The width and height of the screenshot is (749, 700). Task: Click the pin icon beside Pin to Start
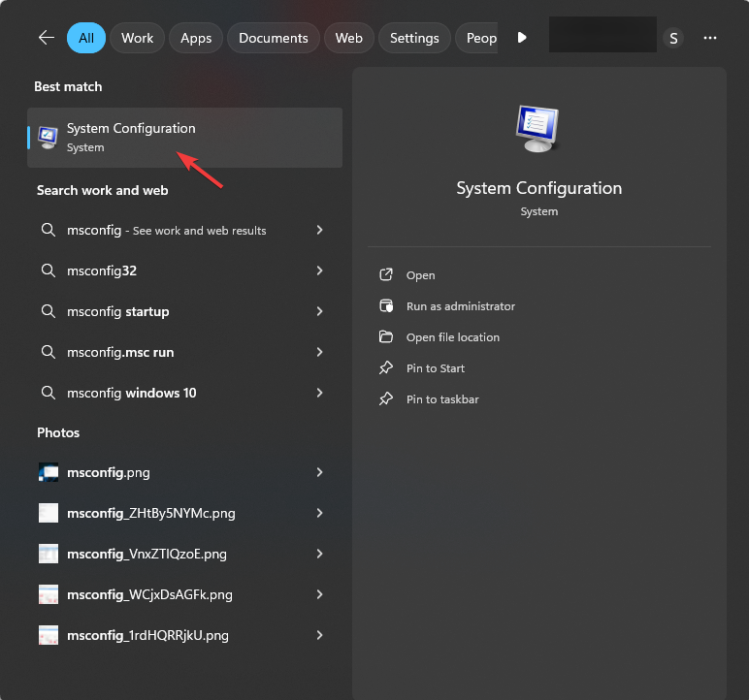click(386, 367)
